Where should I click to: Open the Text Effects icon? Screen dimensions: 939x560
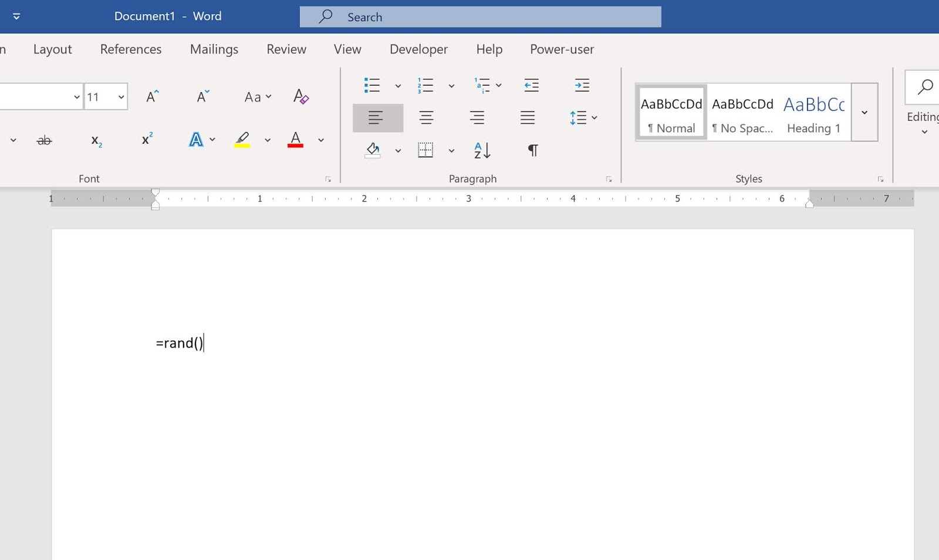(x=195, y=140)
